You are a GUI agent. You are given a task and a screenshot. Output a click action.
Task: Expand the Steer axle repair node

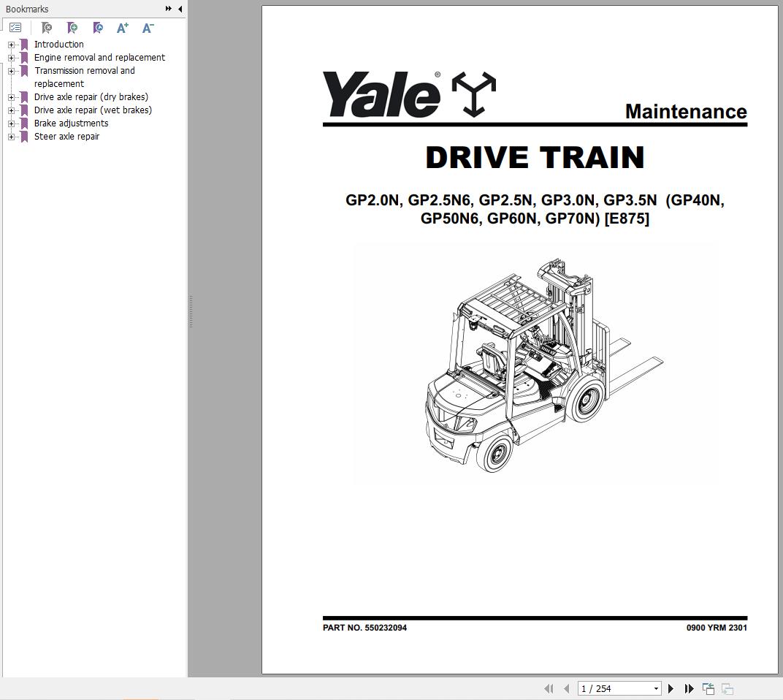coord(11,137)
